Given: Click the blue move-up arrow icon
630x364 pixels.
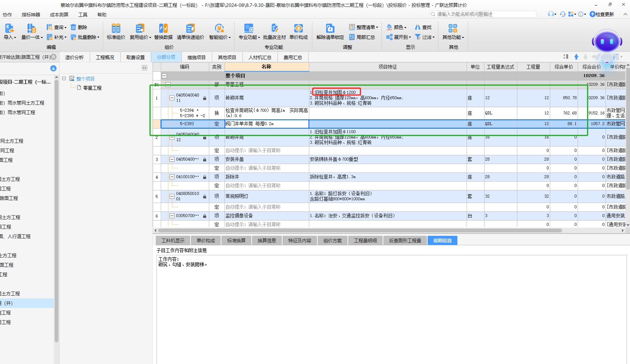Looking at the screenshot, I should (x=576, y=56).
